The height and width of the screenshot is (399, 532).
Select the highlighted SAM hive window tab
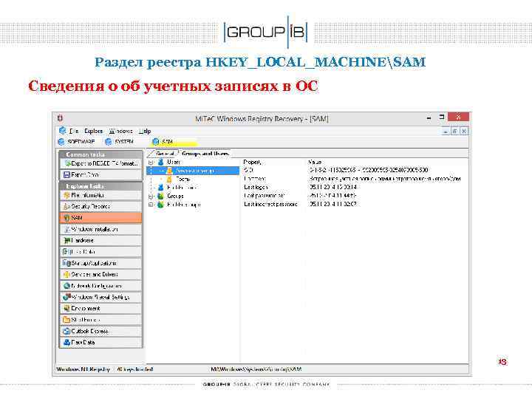pyautogui.click(x=163, y=141)
